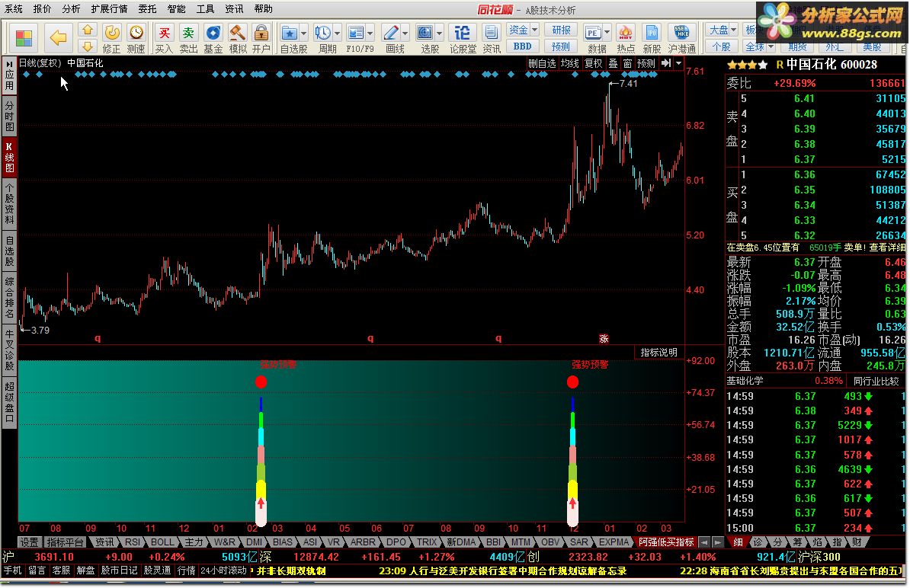
Task: Click the chart jump-to-end arrow icon
Action: click(666, 63)
